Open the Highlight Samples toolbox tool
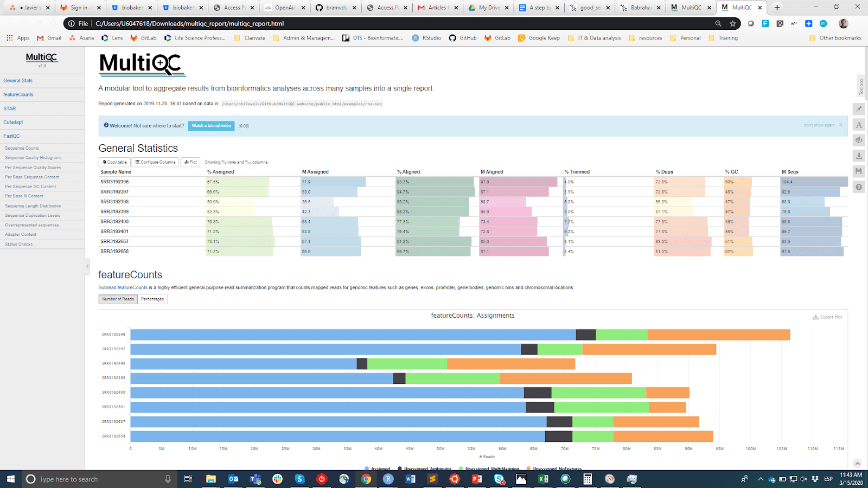This screenshot has height=488, width=868. [x=859, y=108]
